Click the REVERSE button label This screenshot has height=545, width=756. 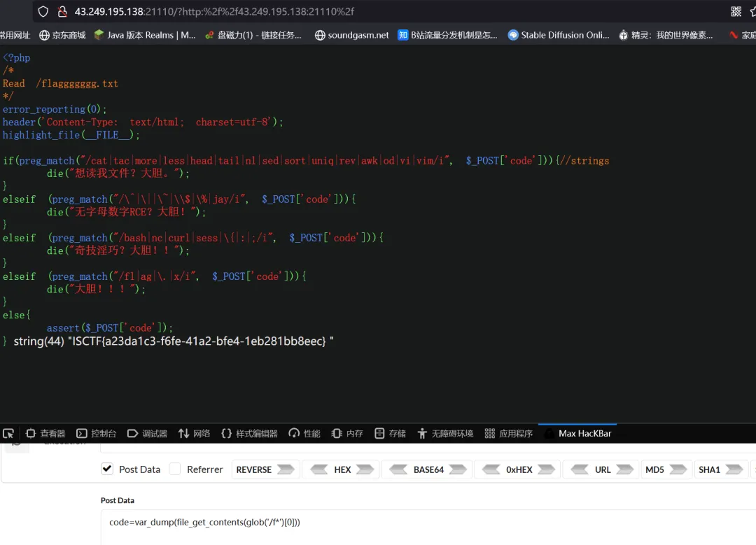pos(253,469)
